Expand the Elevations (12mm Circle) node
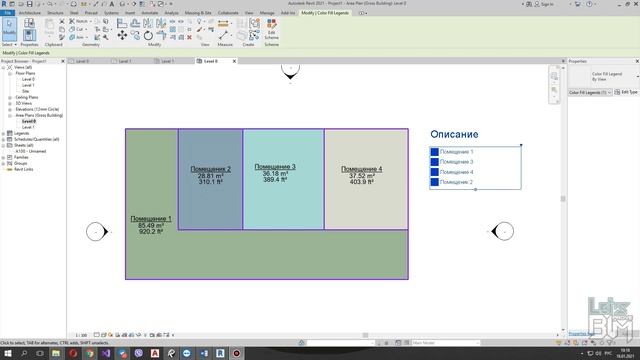Screen dimensions: 640x360 (10, 109)
